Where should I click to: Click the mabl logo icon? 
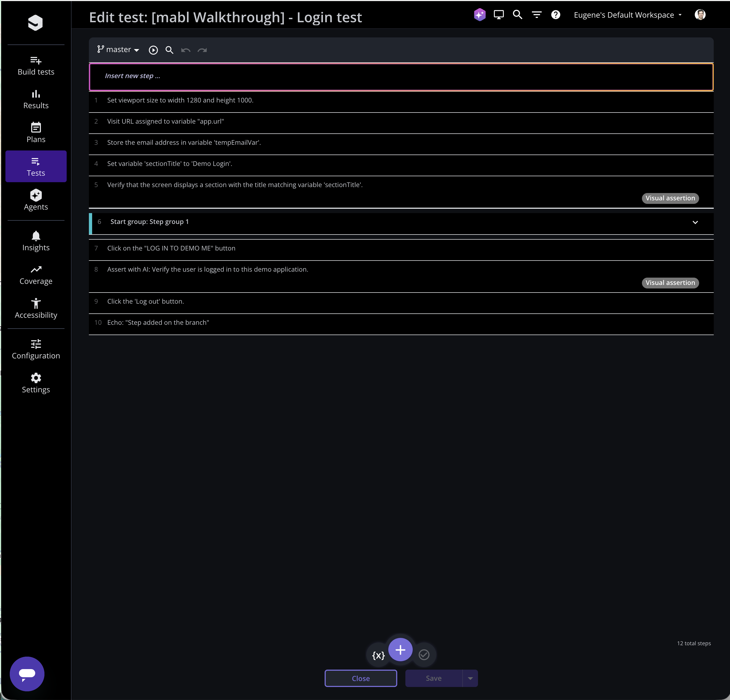[35, 23]
